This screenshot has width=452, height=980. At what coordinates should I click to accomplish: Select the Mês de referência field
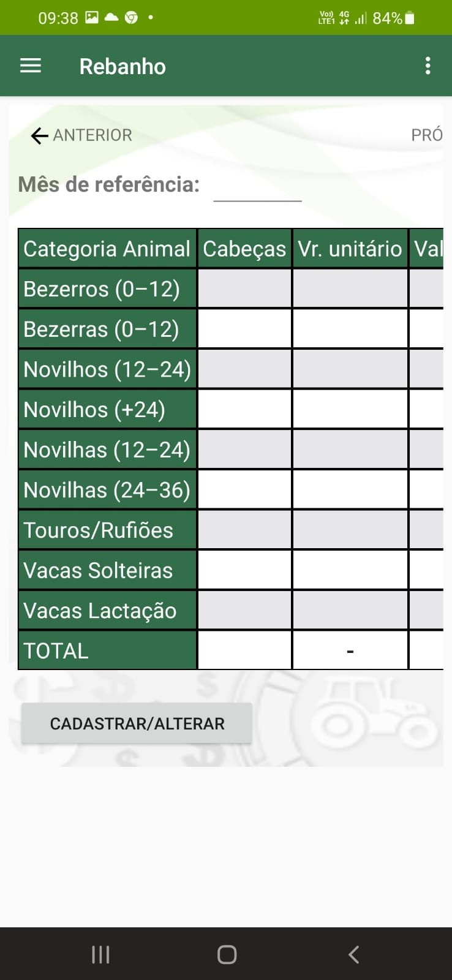257,187
